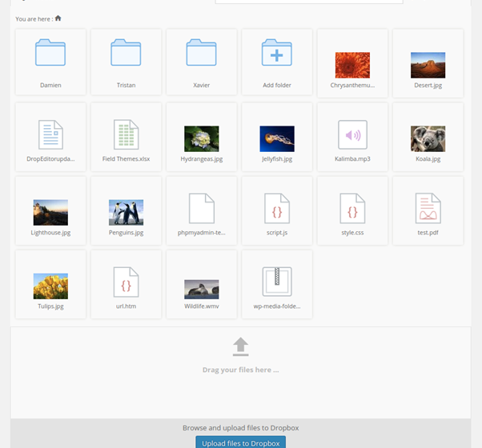Click the Xavier folder name
Image resolution: width=482 pixels, height=448 pixels.
[x=201, y=85]
